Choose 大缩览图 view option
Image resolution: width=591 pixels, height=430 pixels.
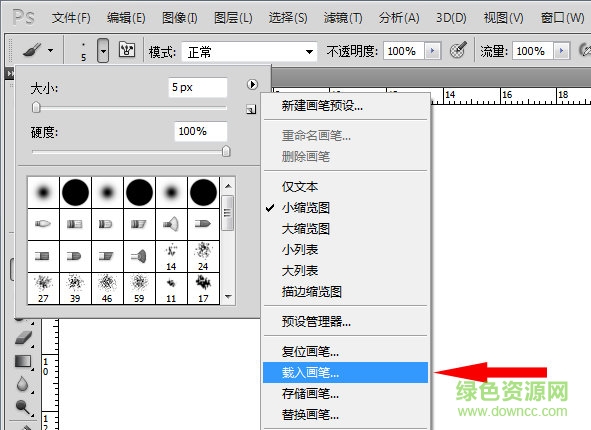tap(345, 229)
